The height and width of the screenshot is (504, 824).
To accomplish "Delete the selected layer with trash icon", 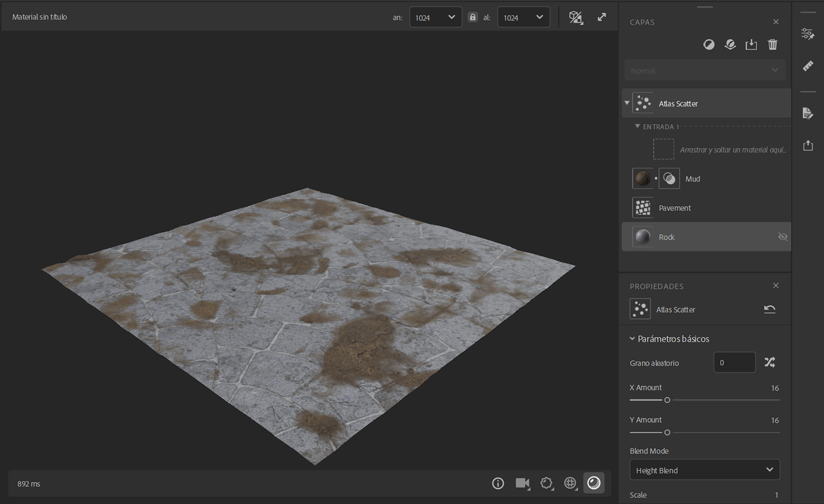I will point(772,45).
